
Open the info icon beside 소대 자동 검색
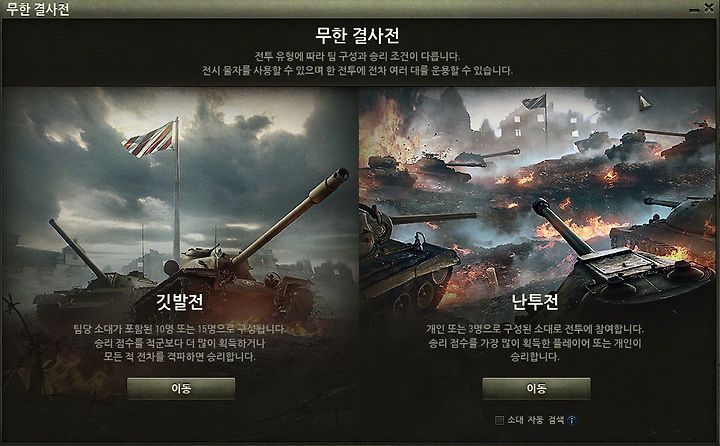point(572,420)
